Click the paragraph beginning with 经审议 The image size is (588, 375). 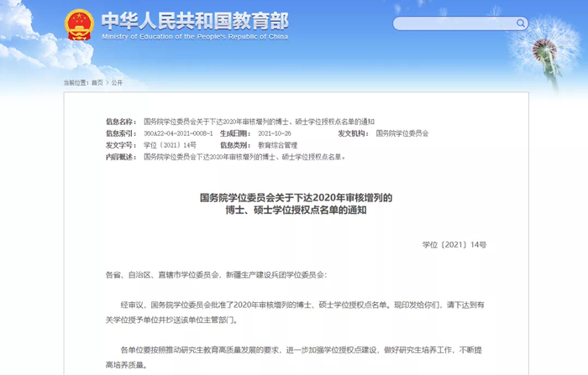pos(295,312)
